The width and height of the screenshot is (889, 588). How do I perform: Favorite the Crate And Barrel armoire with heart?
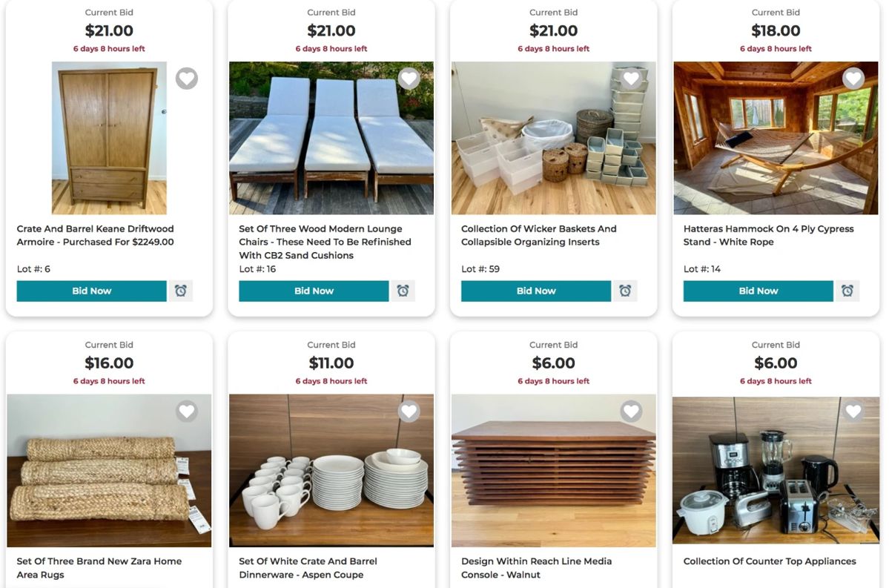coord(187,79)
